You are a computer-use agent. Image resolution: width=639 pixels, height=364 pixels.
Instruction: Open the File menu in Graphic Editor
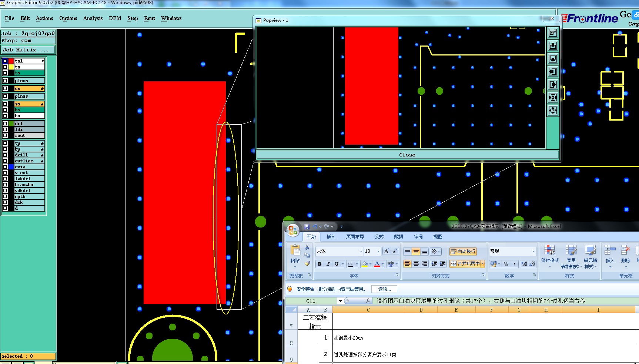coord(10,18)
